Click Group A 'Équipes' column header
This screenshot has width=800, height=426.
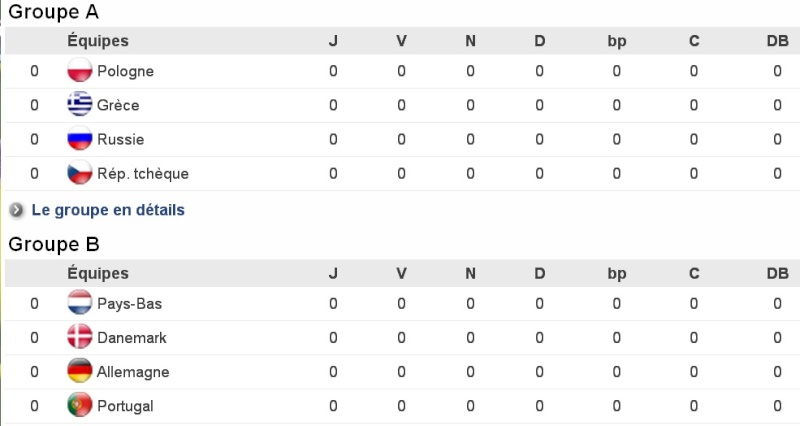pyautogui.click(x=98, y=41)
